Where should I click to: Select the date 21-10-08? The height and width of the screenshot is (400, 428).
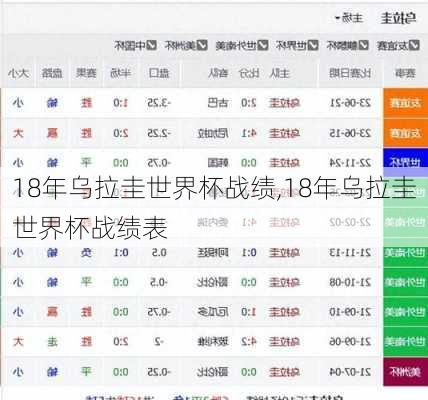[x=350, y=282]
